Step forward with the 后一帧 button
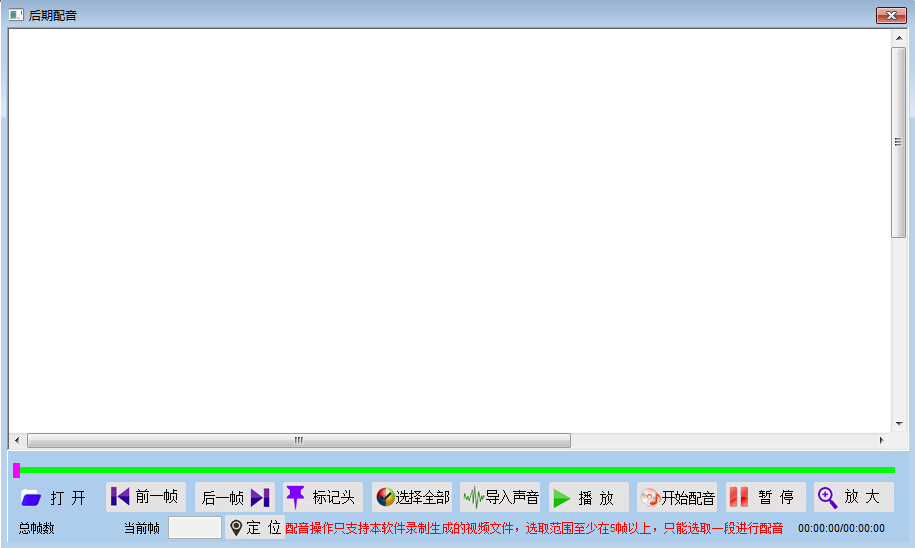 tap(235, 497)
